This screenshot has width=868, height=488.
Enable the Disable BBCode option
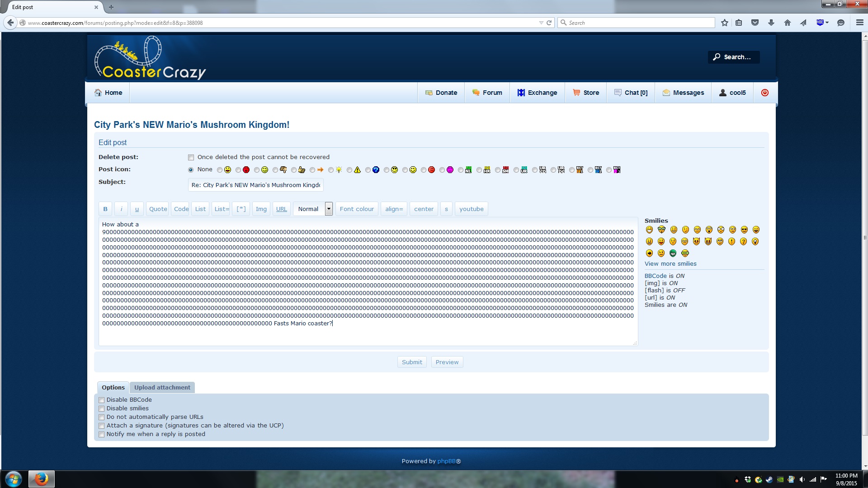[x=102, y=400]
